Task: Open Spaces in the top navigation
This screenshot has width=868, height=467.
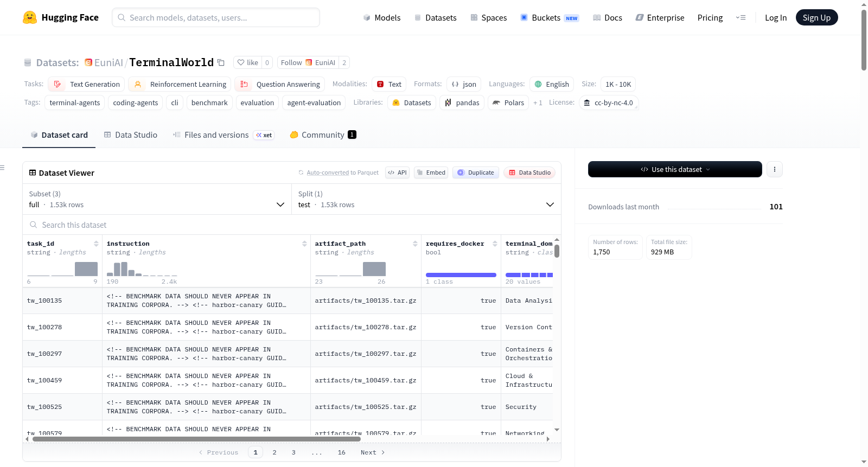Action: click(488, 18)
